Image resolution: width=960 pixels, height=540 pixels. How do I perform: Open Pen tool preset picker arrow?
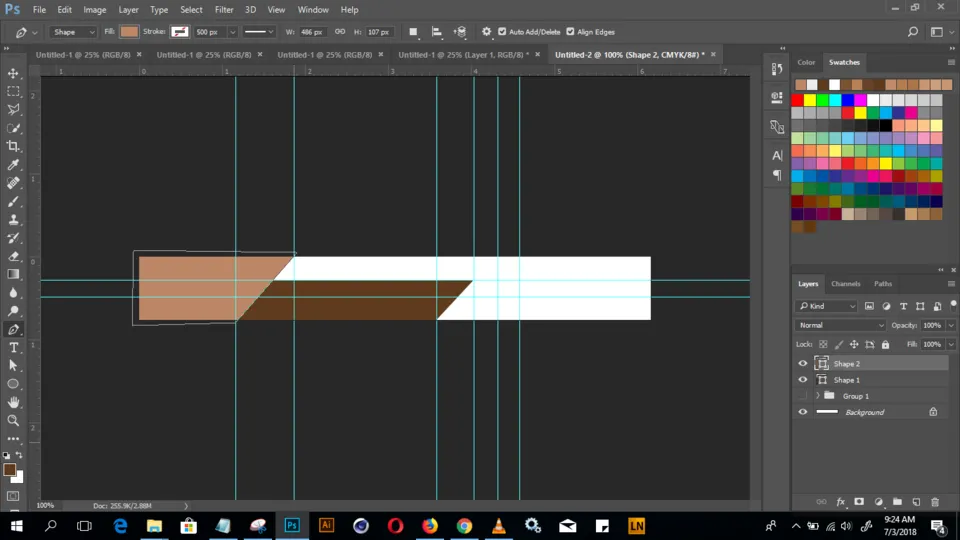(34, 32)
